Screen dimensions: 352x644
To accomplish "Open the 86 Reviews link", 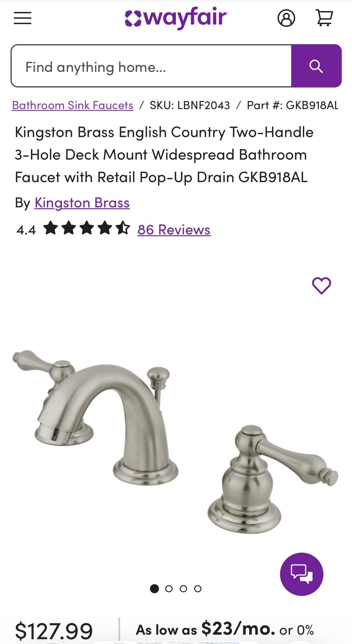I will [x=174, y=230].
